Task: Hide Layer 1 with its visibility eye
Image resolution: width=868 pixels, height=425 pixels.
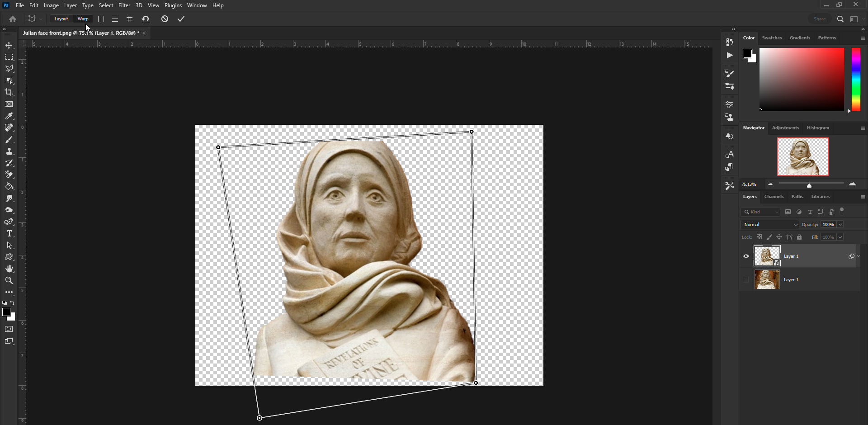Action: (746, 256)
